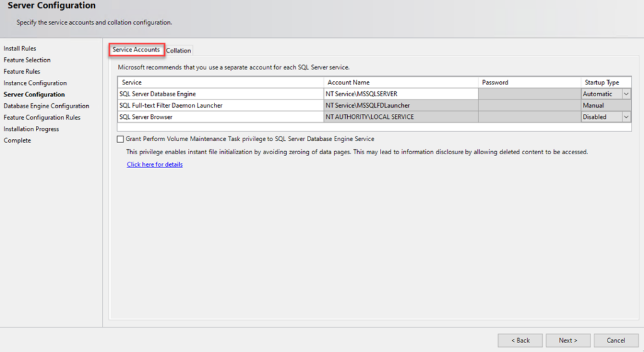644x352 pixels.
Task: Click the NT Service\MSSQLFDLauncher account cell
Action: pos(401,106)
